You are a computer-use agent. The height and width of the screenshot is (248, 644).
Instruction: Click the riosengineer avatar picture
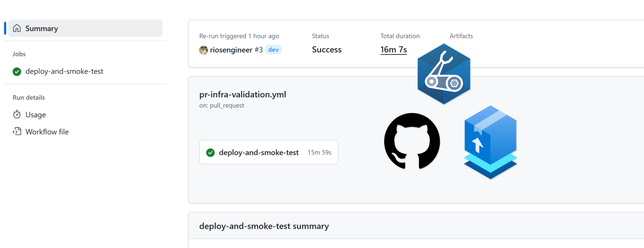pyautogui.click(x=203, y=50)
